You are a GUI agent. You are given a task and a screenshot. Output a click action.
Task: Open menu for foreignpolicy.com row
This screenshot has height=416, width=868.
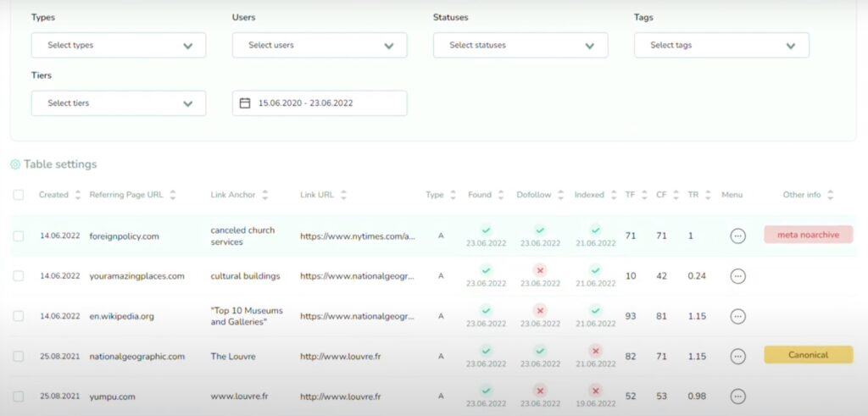coord(737,236)
